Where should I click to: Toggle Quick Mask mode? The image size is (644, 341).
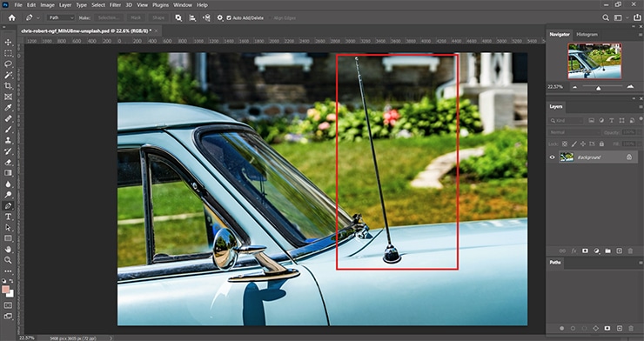8,305
